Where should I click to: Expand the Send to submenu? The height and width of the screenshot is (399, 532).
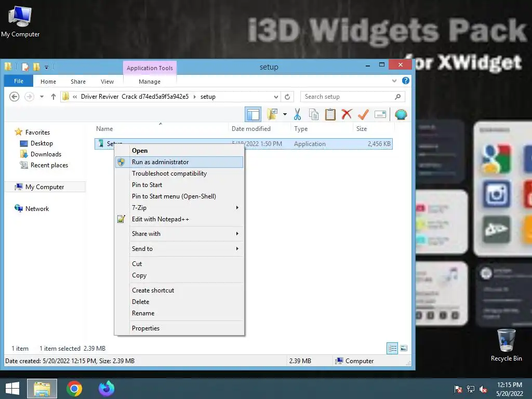coord(179,249)
